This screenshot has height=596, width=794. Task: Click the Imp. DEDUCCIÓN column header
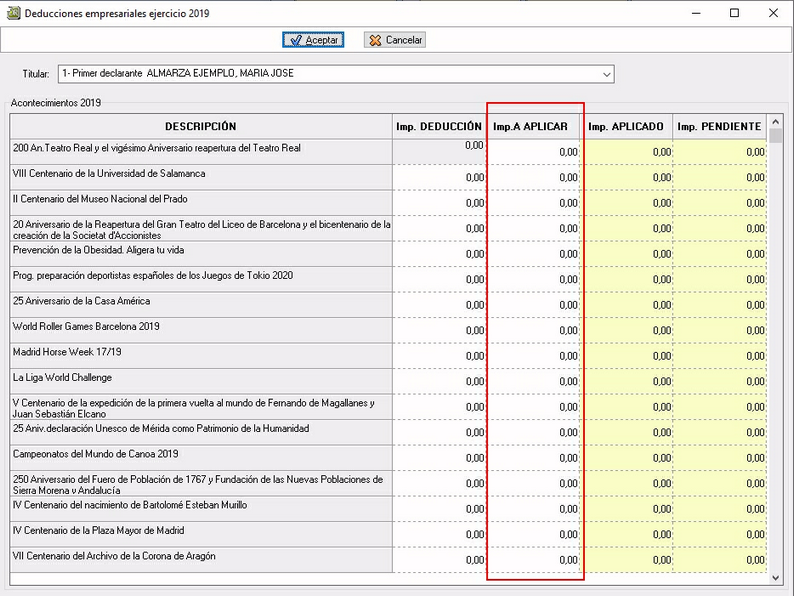click(x=439, y=127)
